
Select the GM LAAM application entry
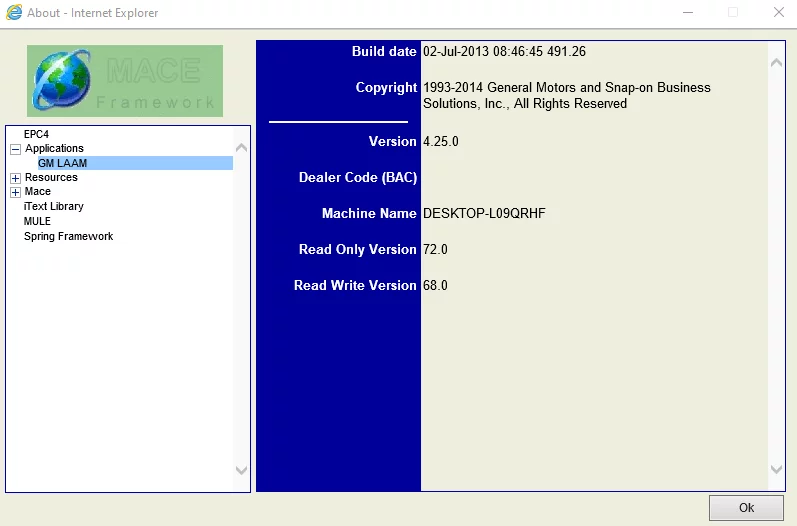pyautogui.click(x=62, y=163)
